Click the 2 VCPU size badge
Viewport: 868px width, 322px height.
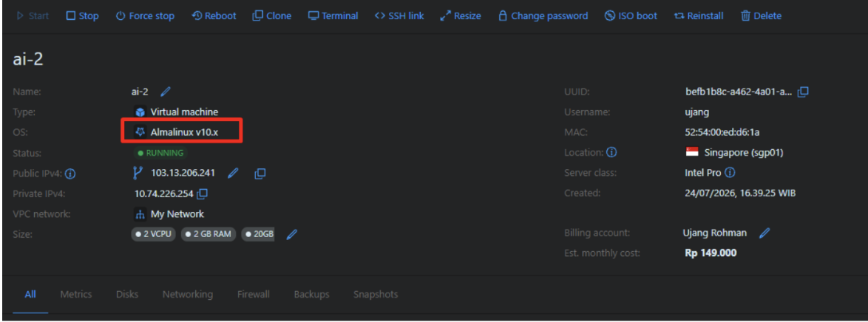[154, 234]
